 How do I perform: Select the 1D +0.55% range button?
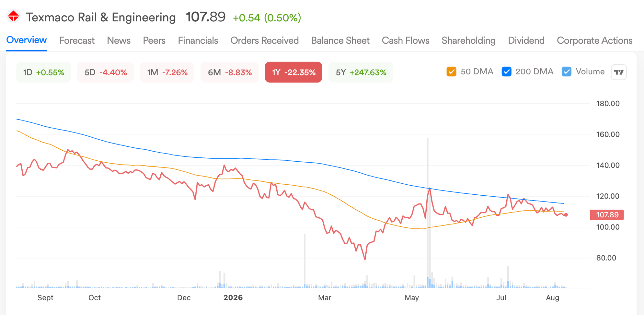coord(43,72)
